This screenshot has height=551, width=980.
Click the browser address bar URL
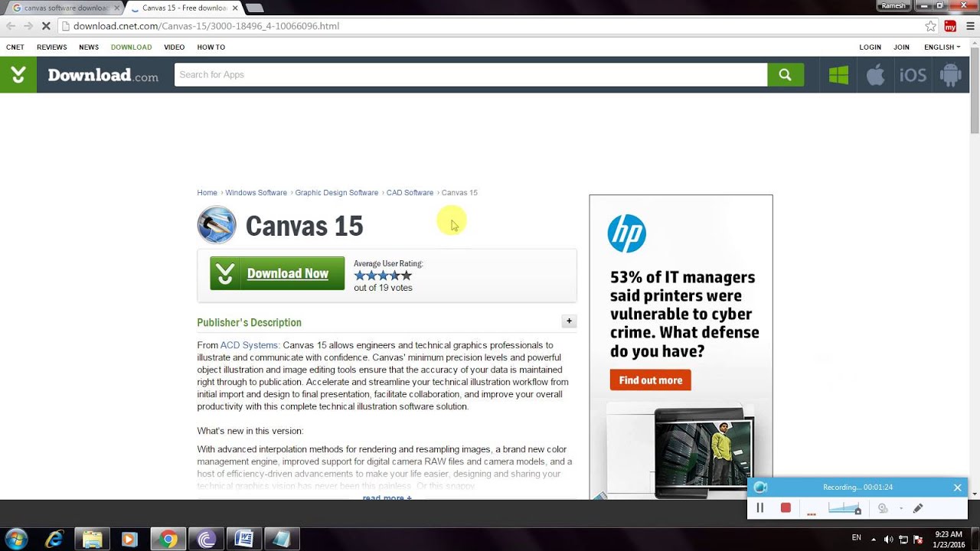point(206,26)
